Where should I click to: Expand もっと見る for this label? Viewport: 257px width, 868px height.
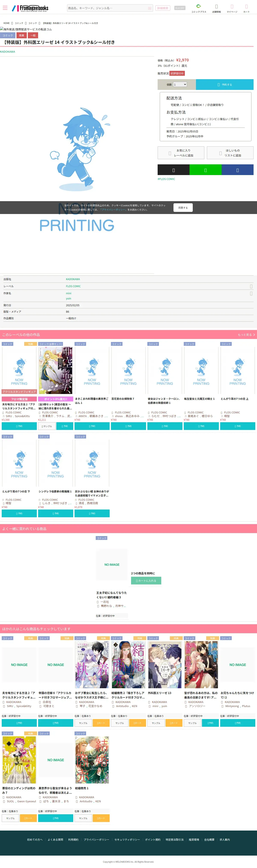[246, 335]
